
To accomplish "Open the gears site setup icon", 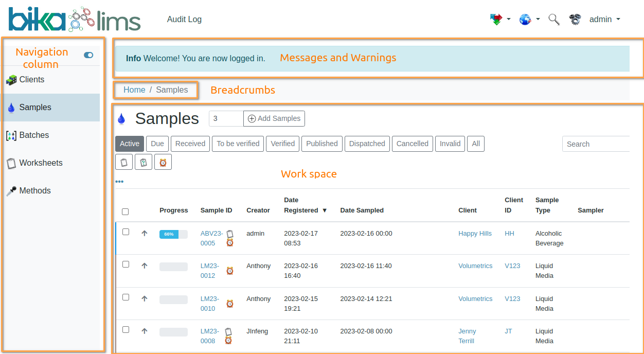I will click(575, 20).
